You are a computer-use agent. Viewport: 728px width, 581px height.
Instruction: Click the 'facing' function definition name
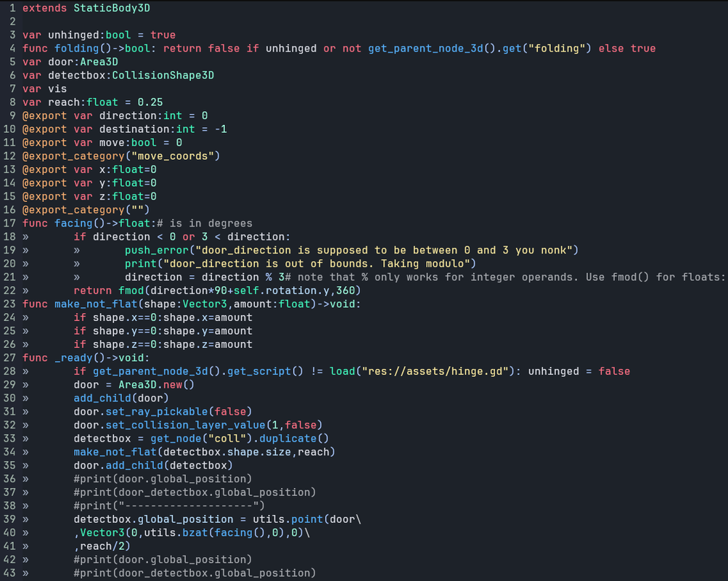pyautogui.click(x=73, y=224)
